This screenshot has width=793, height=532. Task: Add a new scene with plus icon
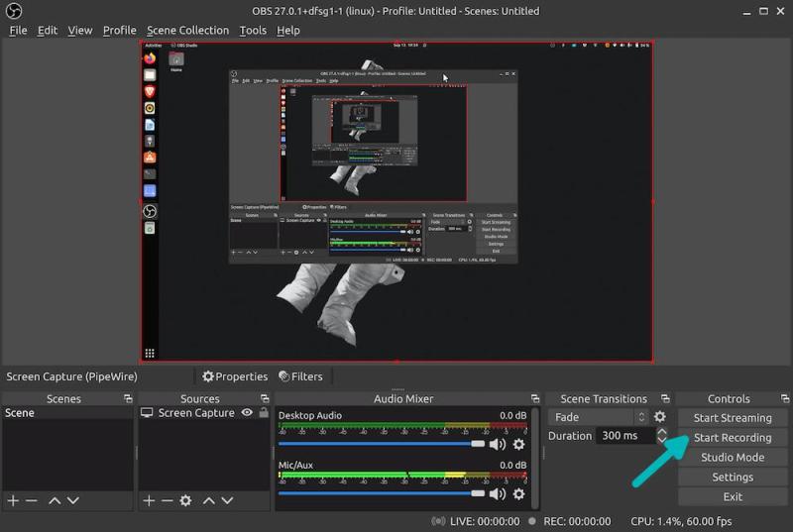(13, 501)
